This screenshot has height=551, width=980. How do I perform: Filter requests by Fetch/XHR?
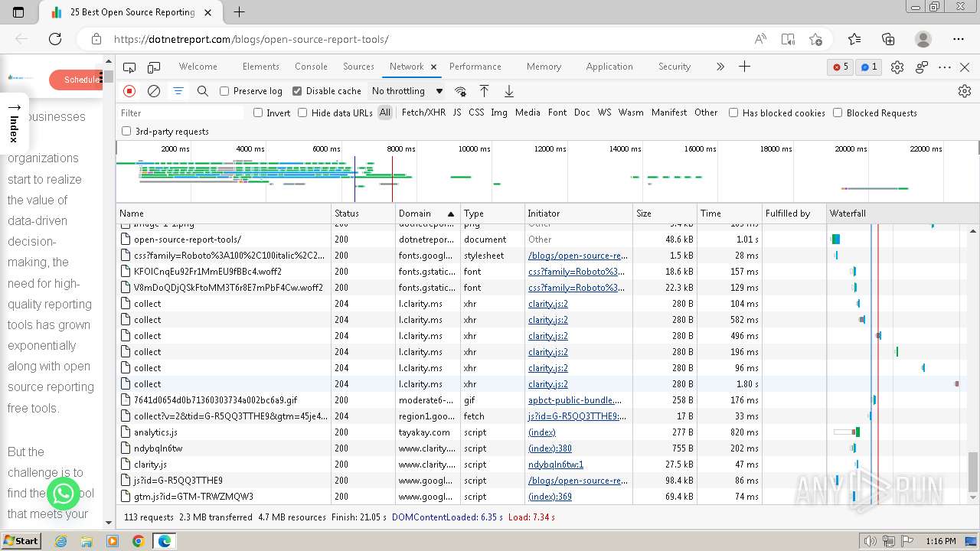coord(423,112)
